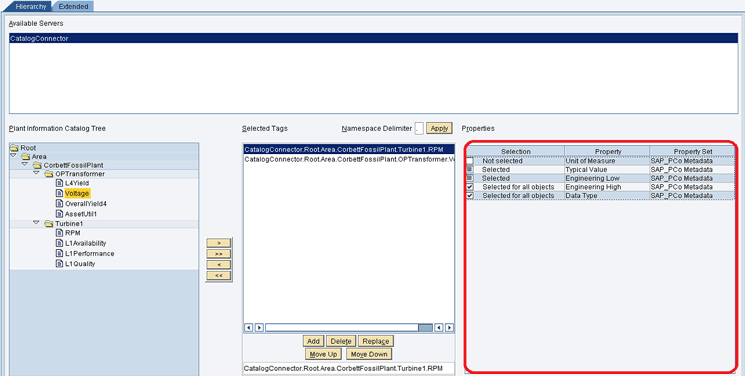Click the add single tag arrow button
This screenshot has height=376, width=745.
coord(219,243)
